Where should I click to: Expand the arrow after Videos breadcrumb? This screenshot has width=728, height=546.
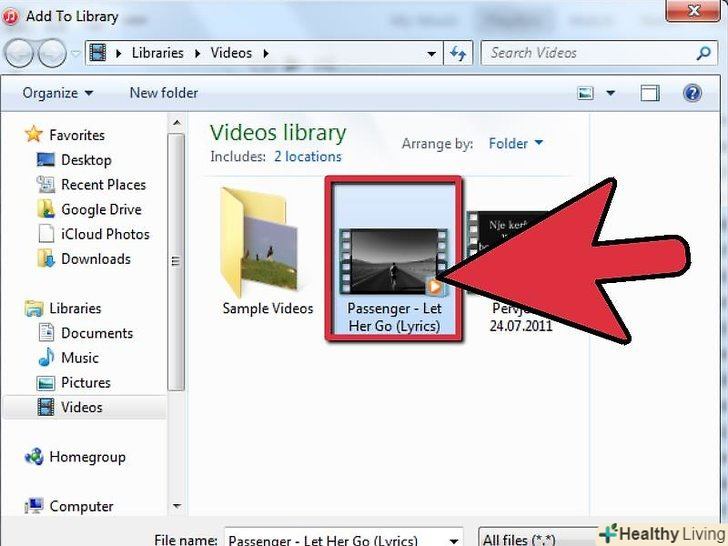pyautogui.click(x=266, y=53)
